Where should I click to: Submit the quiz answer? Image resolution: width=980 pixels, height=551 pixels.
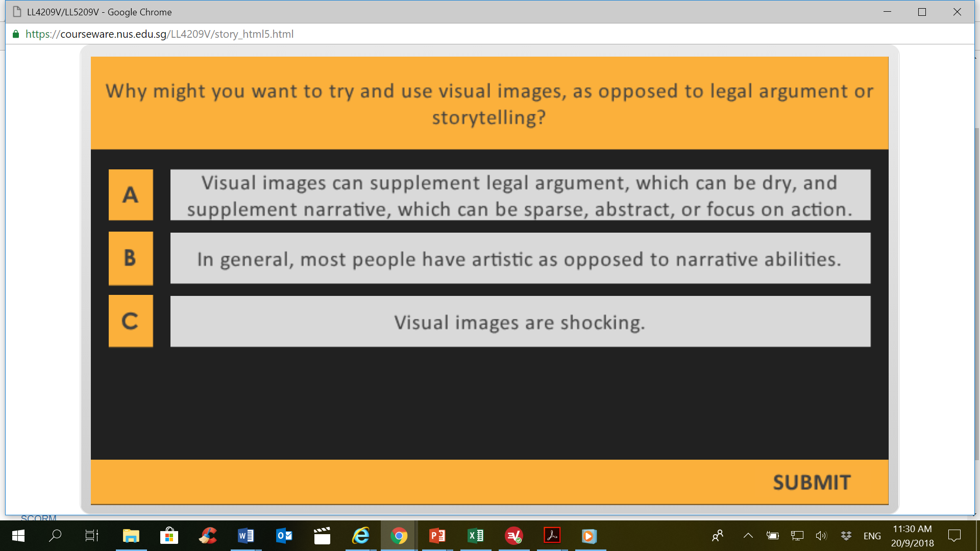pos(811,482)
